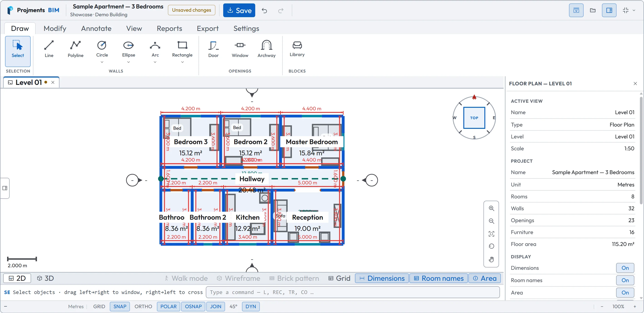
Task: Turn off Room names in Display panel
Action: [625, 280]
